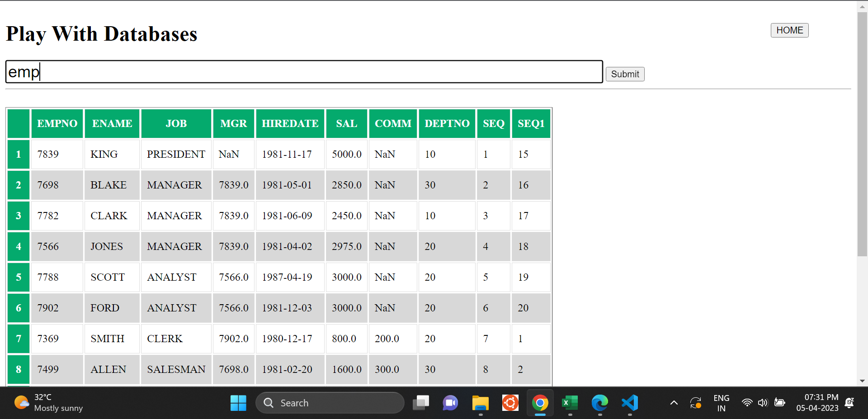Click the query input field containing emp

(x=303, y=71)
